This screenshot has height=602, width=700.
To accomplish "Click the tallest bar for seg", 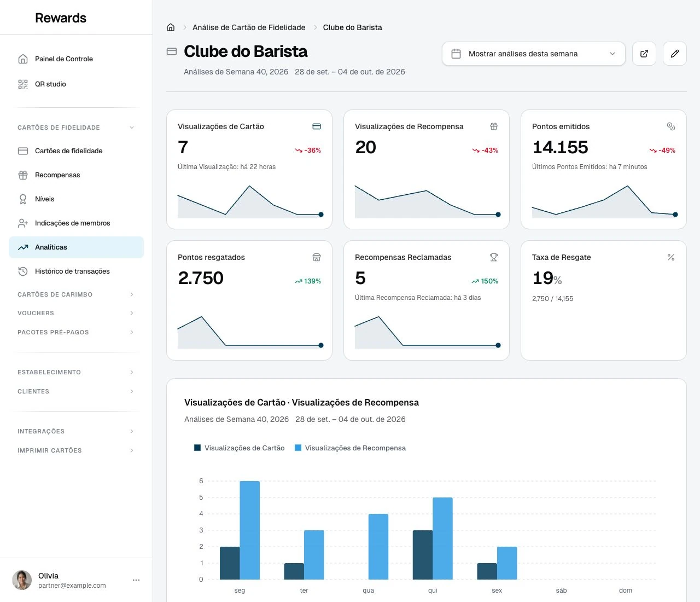I will click(x=250, y=530).
